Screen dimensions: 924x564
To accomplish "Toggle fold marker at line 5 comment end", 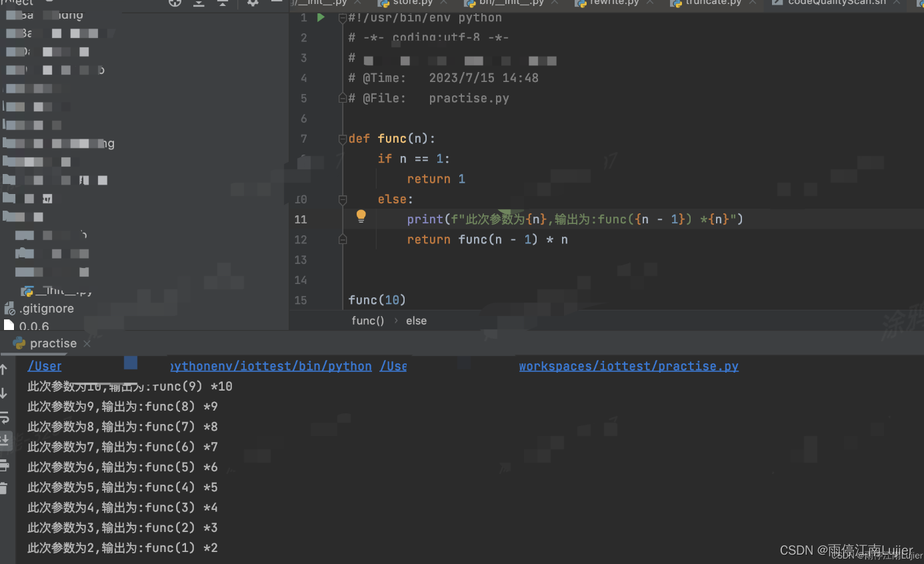I will click(x=343, y=98).
